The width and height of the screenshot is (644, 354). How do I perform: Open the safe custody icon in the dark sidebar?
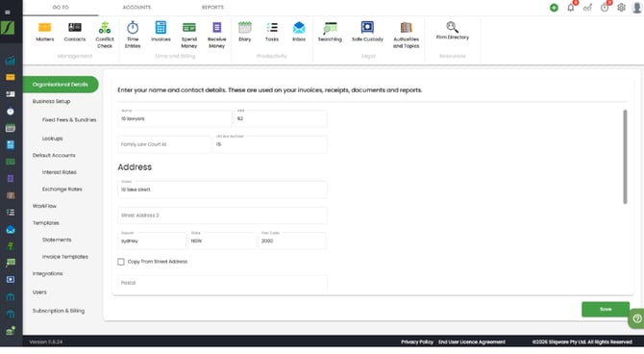coord(11,280)
